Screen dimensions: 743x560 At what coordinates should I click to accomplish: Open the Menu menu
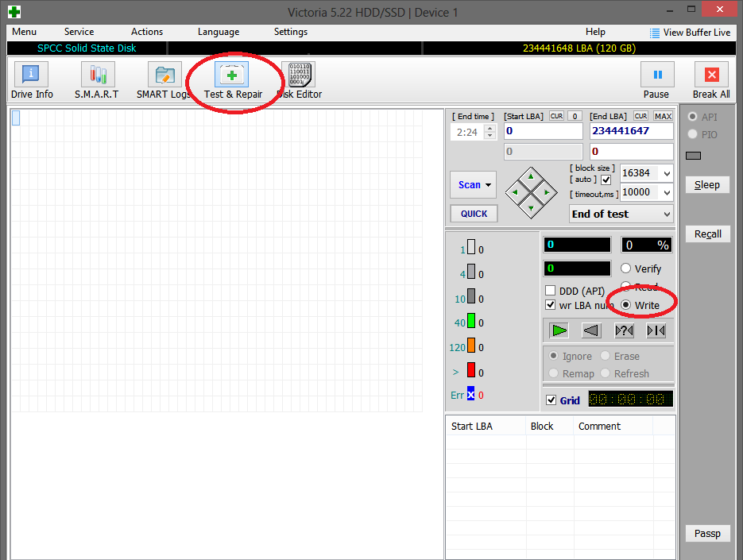24,32
